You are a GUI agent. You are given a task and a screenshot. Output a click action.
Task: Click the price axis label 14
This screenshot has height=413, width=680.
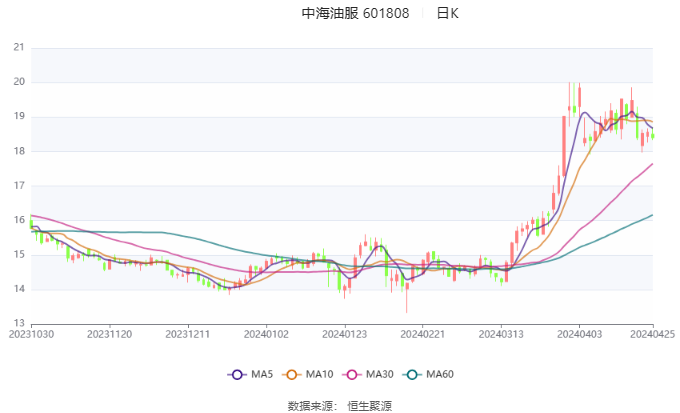pyautogui.click(x=19, y=288)
